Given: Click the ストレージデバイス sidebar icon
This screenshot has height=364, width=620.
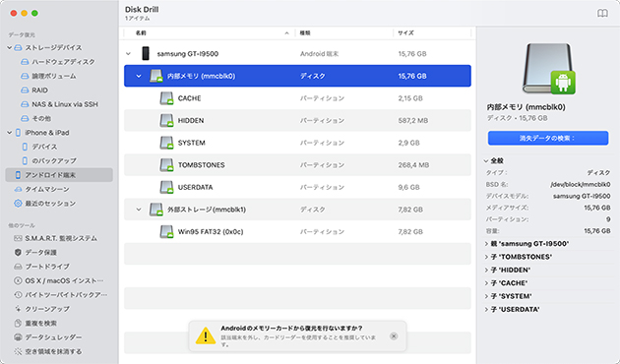Looking at the screenshot, I should tap(18, 47).
